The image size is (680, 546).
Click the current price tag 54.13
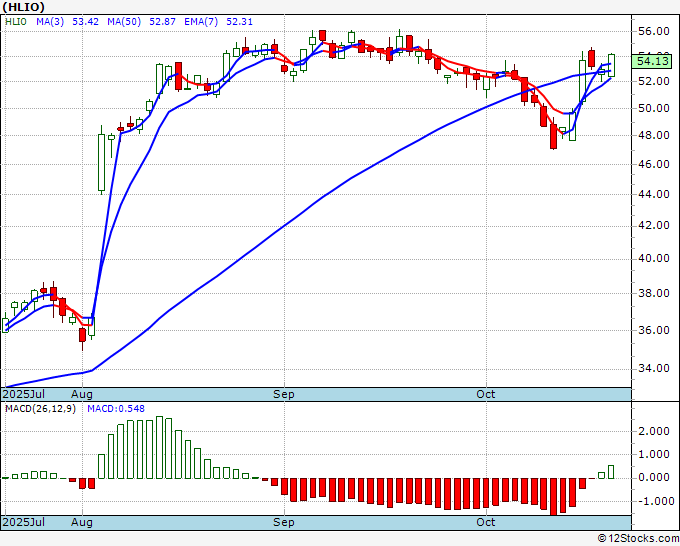pos(653,61)
